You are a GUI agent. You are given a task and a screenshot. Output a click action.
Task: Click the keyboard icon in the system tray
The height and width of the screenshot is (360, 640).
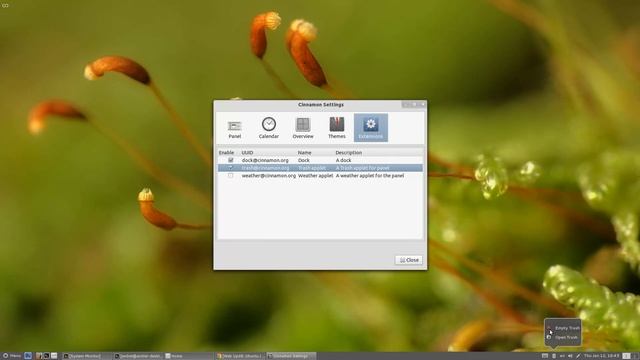pos(545,356)
